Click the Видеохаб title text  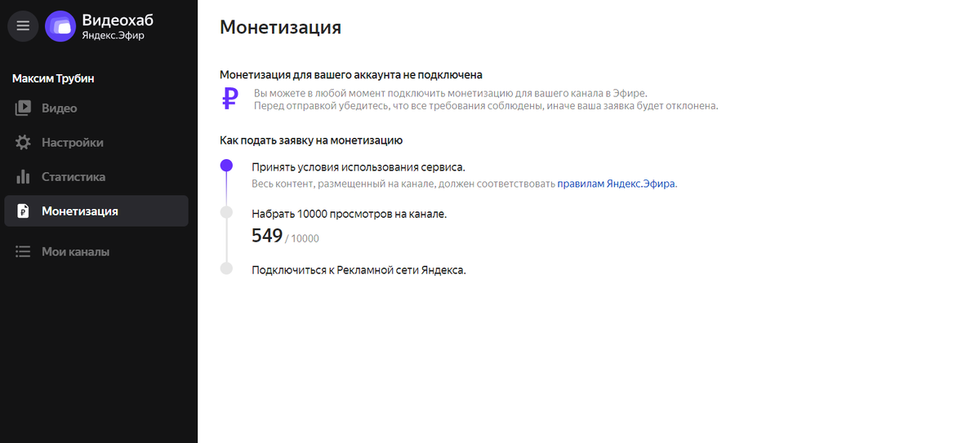(118, 20)
